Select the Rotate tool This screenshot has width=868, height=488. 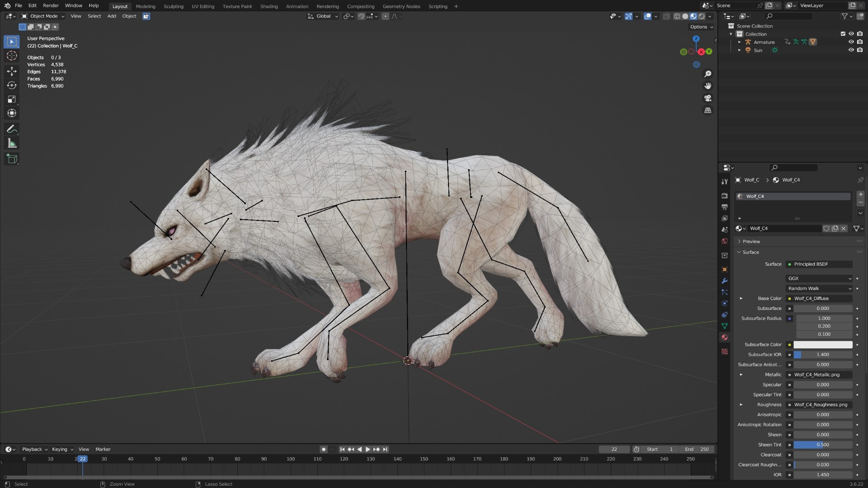12,85
